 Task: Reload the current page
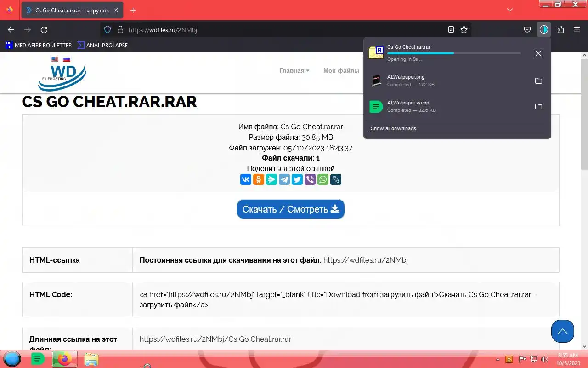click(44, 29)
